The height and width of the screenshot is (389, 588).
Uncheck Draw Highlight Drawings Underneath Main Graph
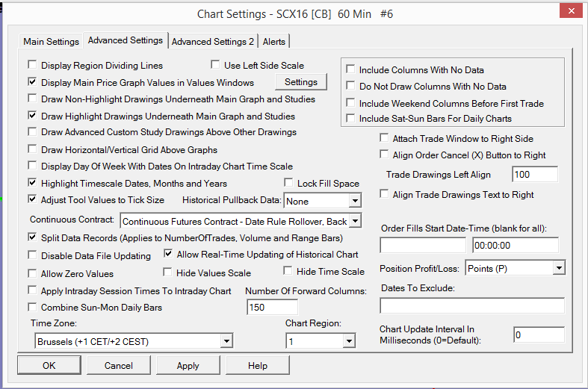[x=33, y=116]
